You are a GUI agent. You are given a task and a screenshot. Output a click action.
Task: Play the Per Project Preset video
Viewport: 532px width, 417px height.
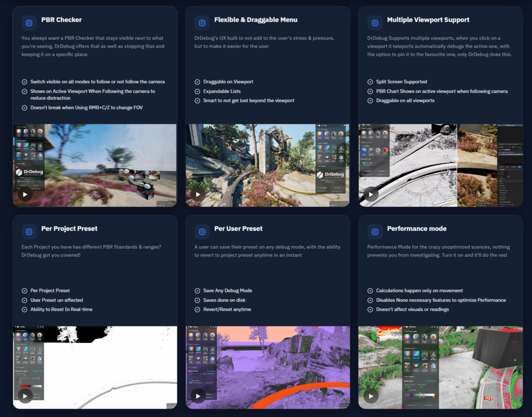25,396
